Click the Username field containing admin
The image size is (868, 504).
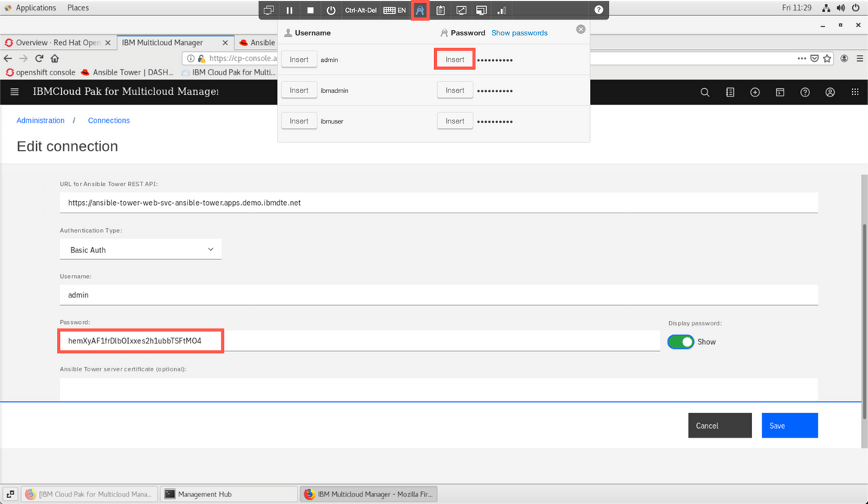(x=439, y=295)
